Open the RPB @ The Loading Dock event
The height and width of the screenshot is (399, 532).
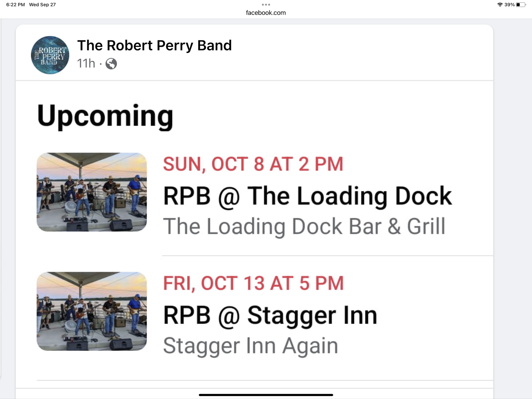(x=307, y=196)
